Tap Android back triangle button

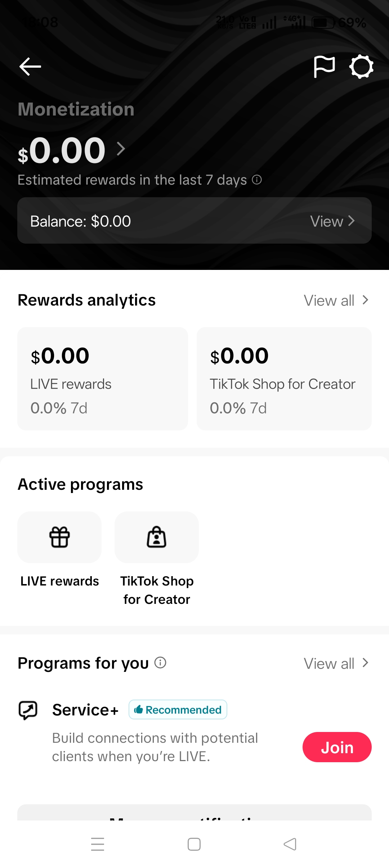[x=290, y=844]
